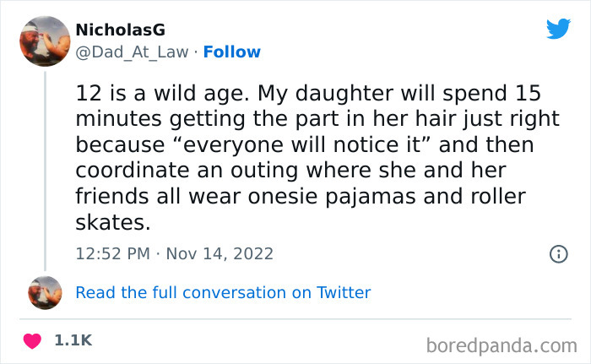This screenshot has width=591, height=364.
Task: Read the full conversation on Twitter
Action: tap(223, 293)
